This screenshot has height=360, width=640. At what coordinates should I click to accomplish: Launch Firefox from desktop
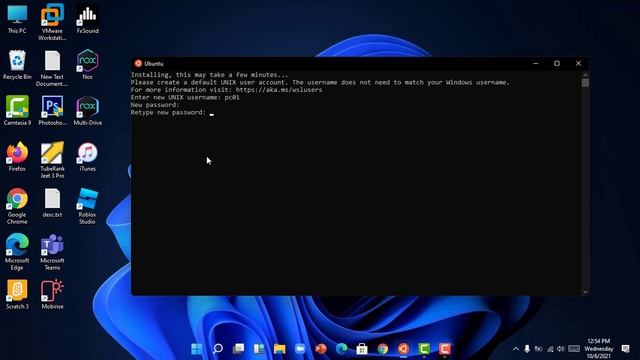pos(17,157)
